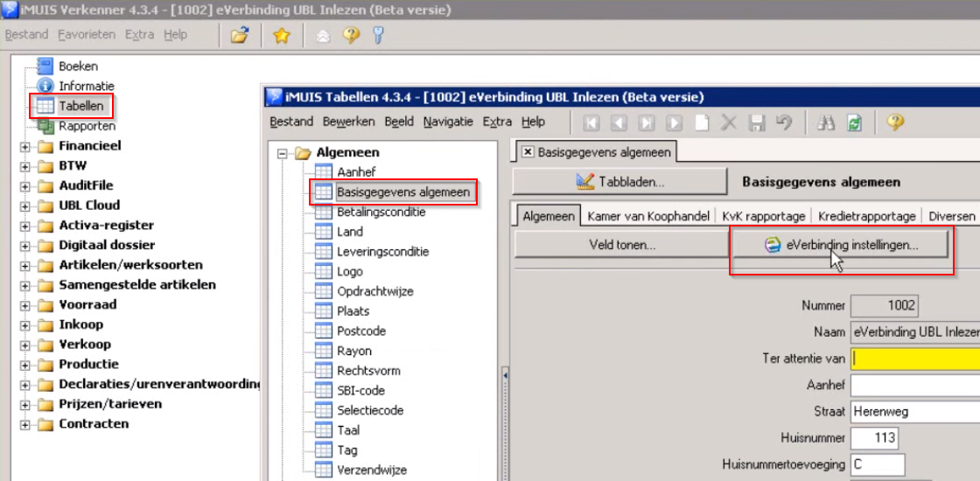The height and width of the screenshot is (481, 980).
Task: Go to next record in Tabellen toolbar
Action: point(674,122)
